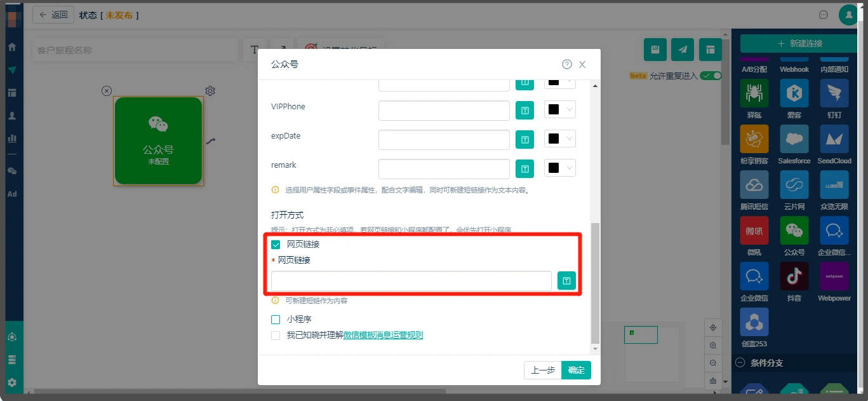Open the chat bubble icon in header
Viewport: 868px width, 401px height.
pyautogui.click(x=824, y=15)
